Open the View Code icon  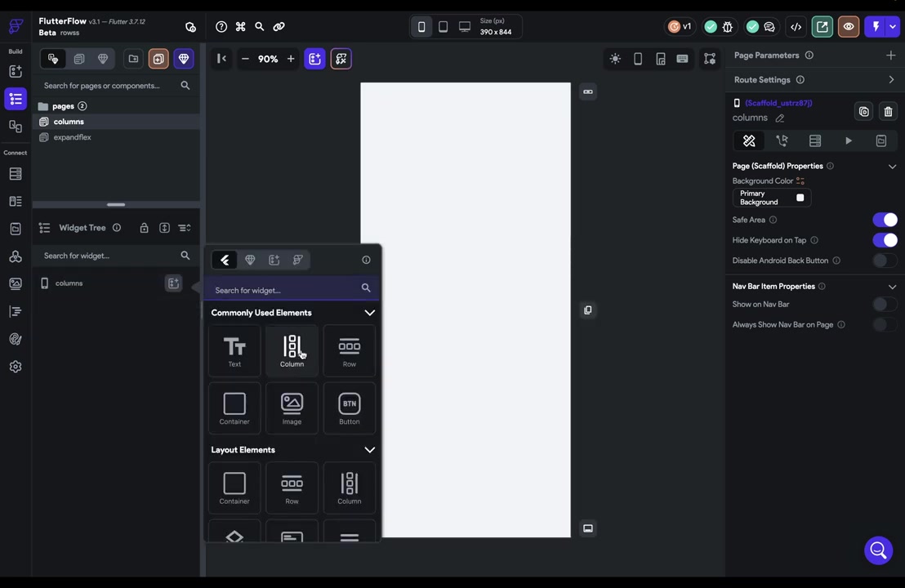tap(796, 27)
